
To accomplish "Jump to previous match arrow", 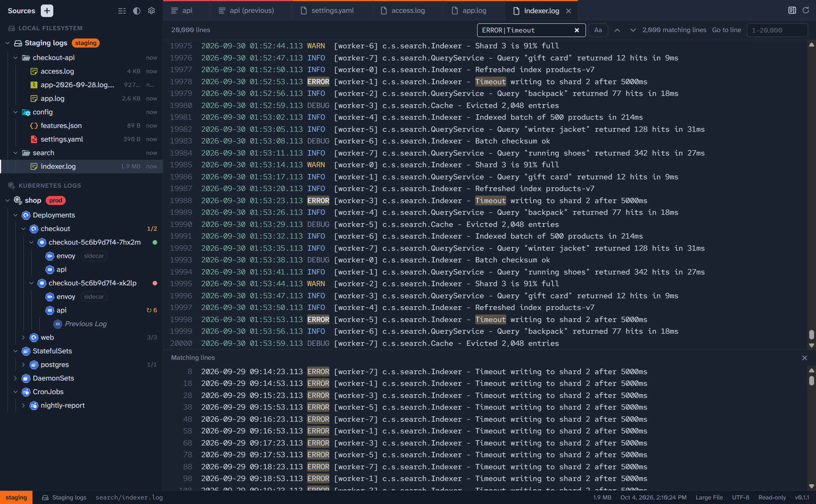I will [x=617, y=30].
